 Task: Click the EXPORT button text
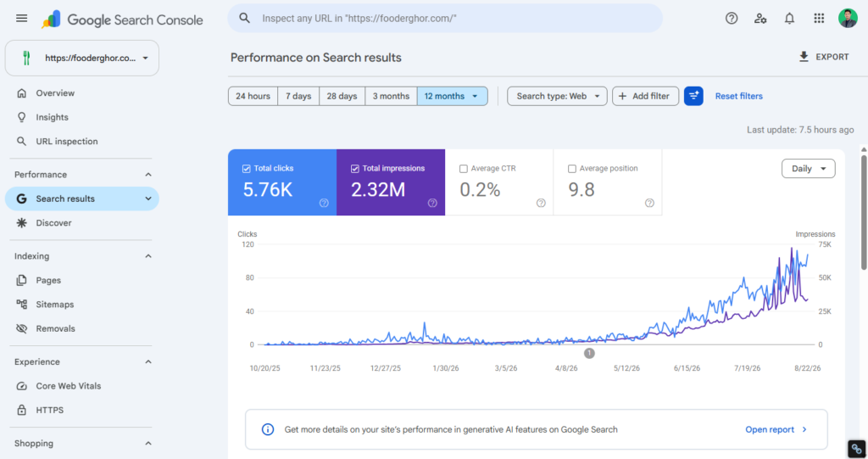(x=832, y=57)
